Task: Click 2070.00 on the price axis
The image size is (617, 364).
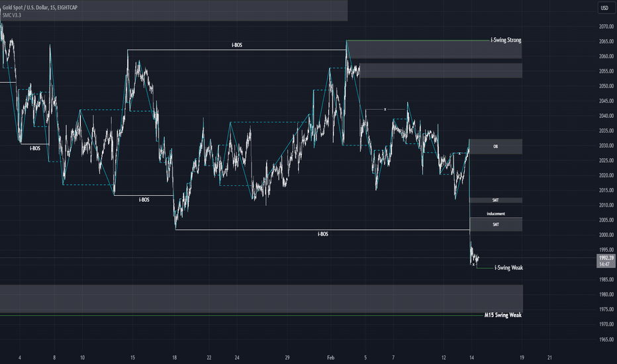Action: click(606, 26)
